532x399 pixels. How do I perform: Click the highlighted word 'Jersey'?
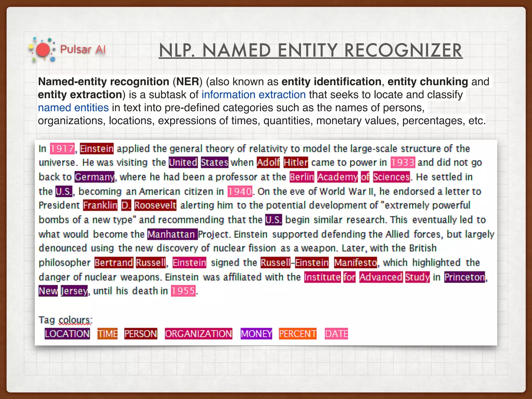pos(74,291)
